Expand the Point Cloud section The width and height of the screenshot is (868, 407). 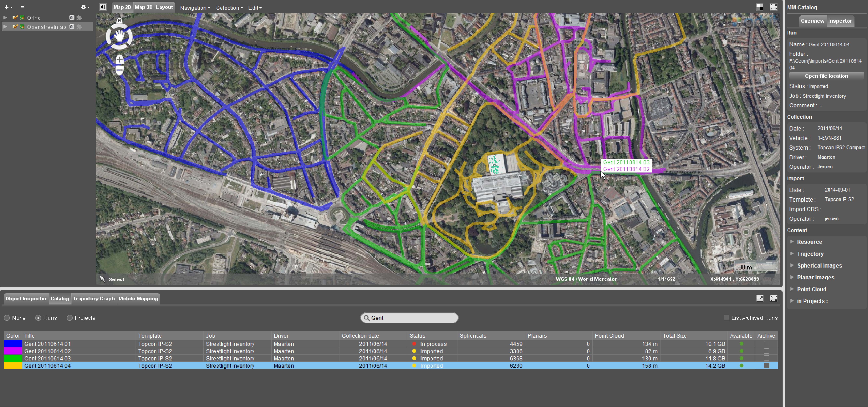[x=792, y=289]
